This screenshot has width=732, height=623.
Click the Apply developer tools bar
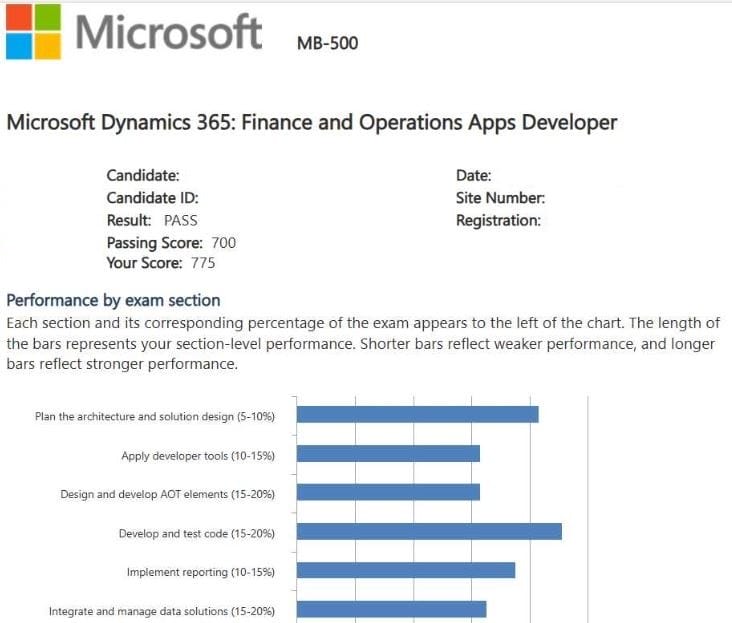click(x=388, y=453)
